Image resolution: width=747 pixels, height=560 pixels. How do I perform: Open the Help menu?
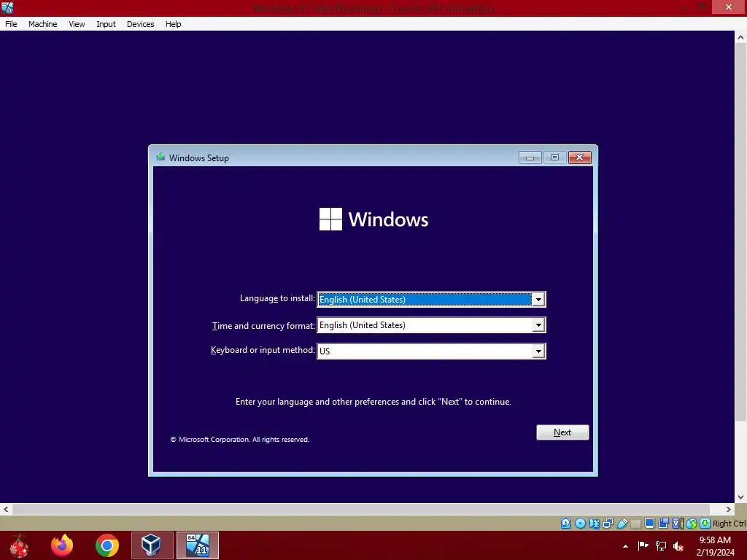[174, 24]
